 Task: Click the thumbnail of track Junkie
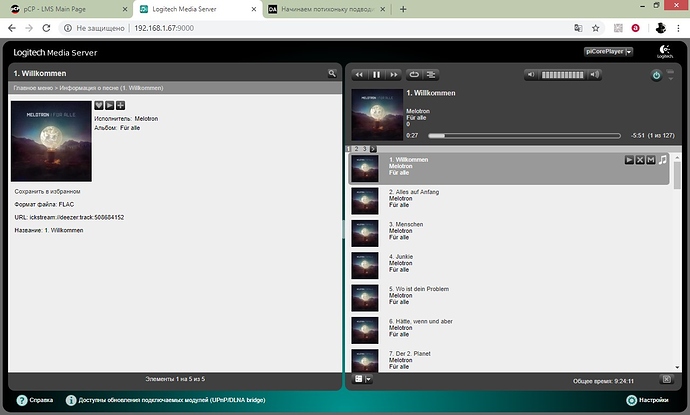tap(365, 265)
